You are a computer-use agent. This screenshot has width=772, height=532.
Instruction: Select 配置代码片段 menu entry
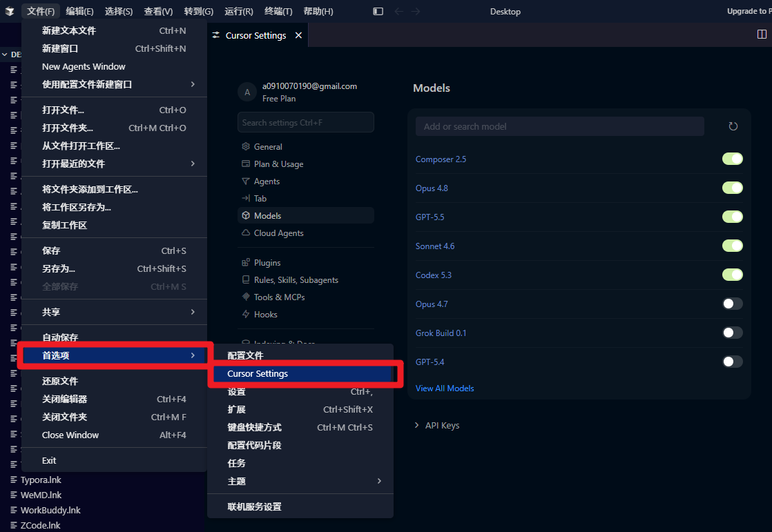(x=300, y=445)
